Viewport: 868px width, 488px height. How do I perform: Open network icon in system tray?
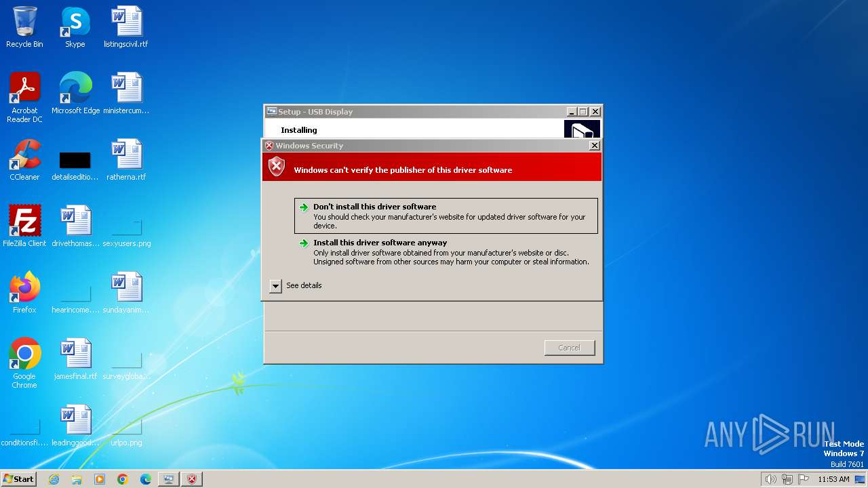[x=787, y=479]
